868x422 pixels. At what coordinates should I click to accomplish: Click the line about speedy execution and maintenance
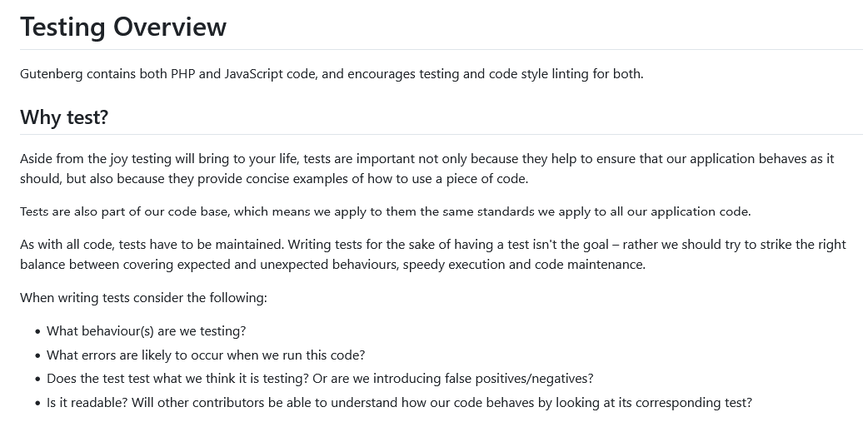(332, 265)
